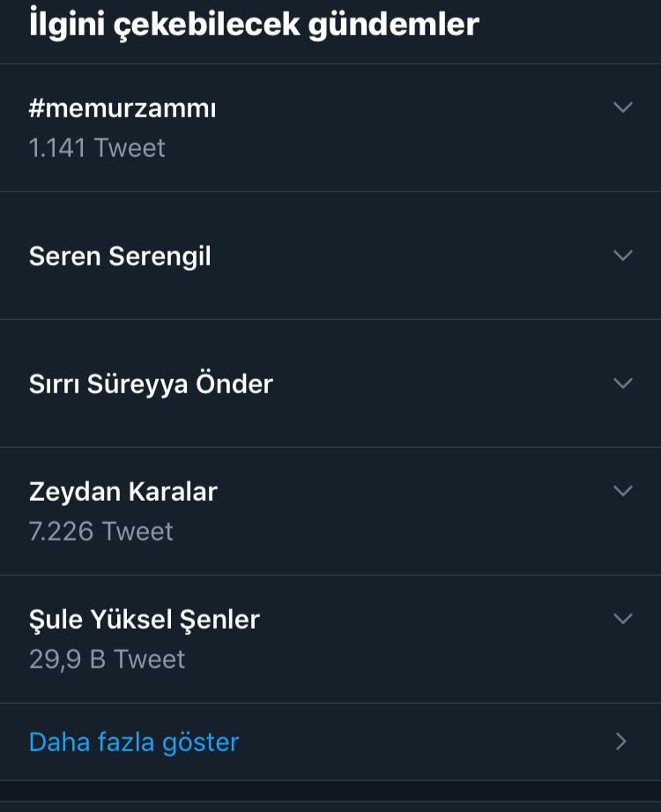This screenshot has height=812, width=661.
Task: Open the Şule Yüksel Şenler trend
Action: tap(145, 620)
